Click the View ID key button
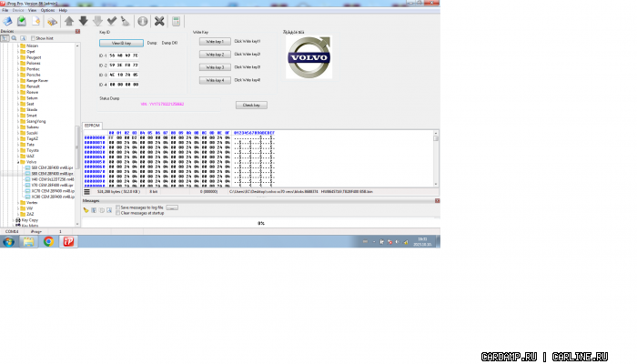 (121, 43)
